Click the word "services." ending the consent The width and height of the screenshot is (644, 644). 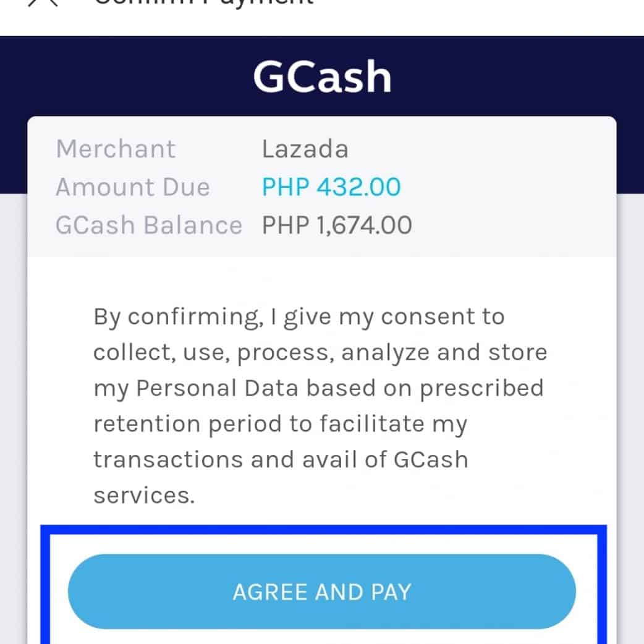pyautogui.click(x=144, y=496)
